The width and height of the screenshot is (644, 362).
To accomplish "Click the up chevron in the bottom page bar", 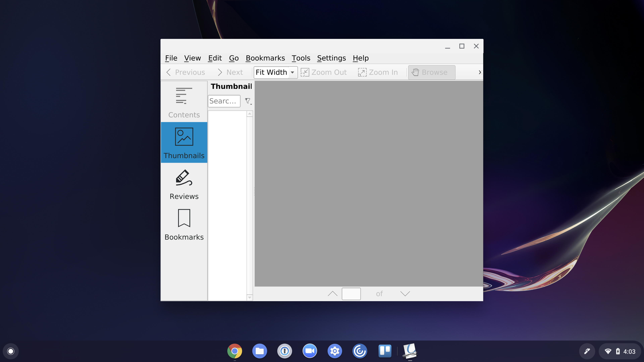I will [333, 294].
